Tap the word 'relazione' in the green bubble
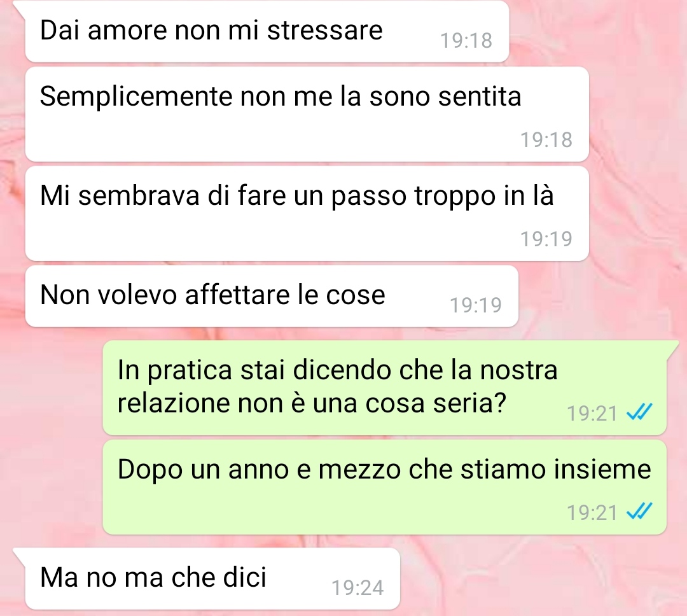The image size is (687, 616). (174, 402)
